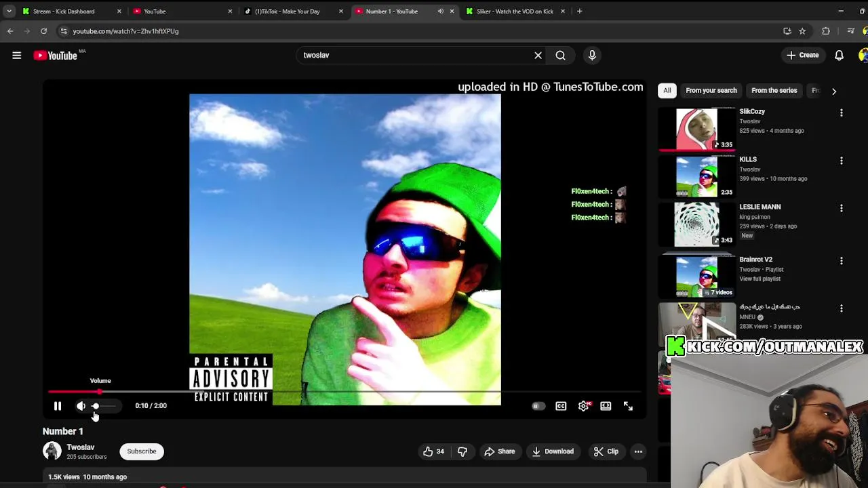Screen dimensions: 868x488
Task: Open options for the KILLS video
Action: click(842, 161)
